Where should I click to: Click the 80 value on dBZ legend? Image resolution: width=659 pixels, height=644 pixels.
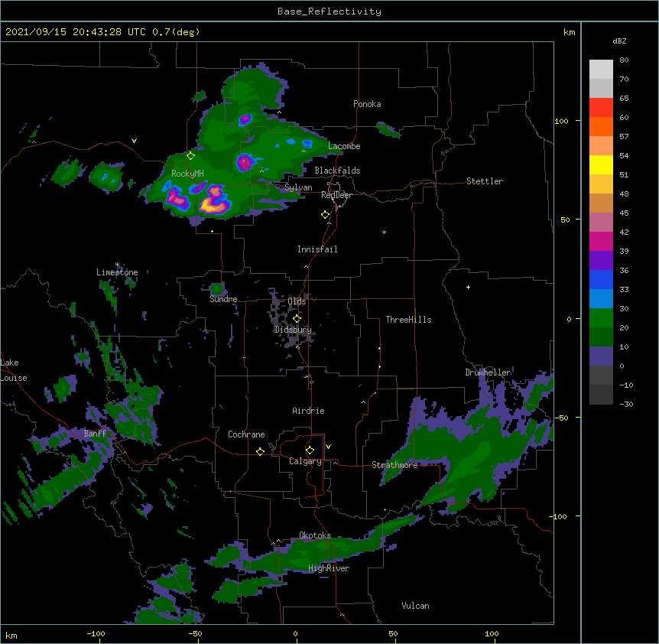[624, 60]
